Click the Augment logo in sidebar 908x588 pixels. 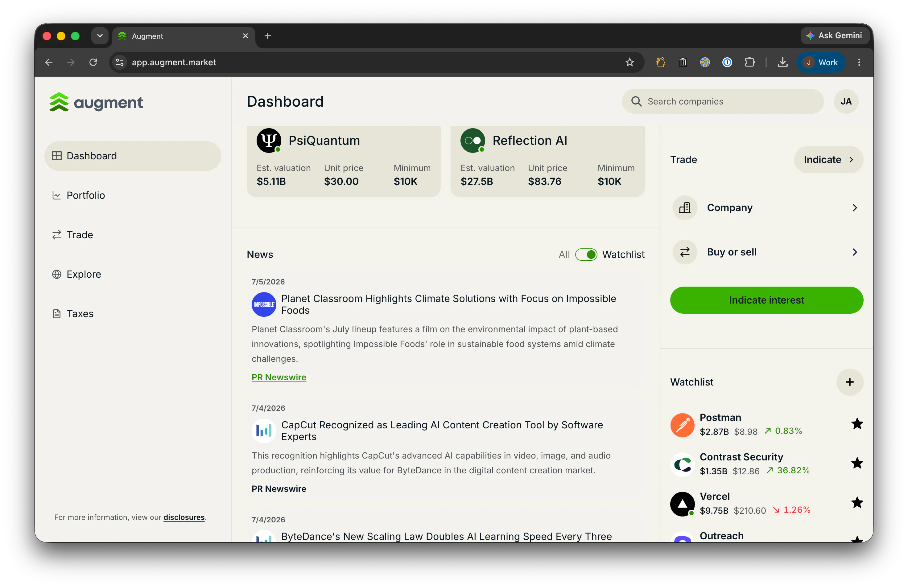tap(96, 102)
